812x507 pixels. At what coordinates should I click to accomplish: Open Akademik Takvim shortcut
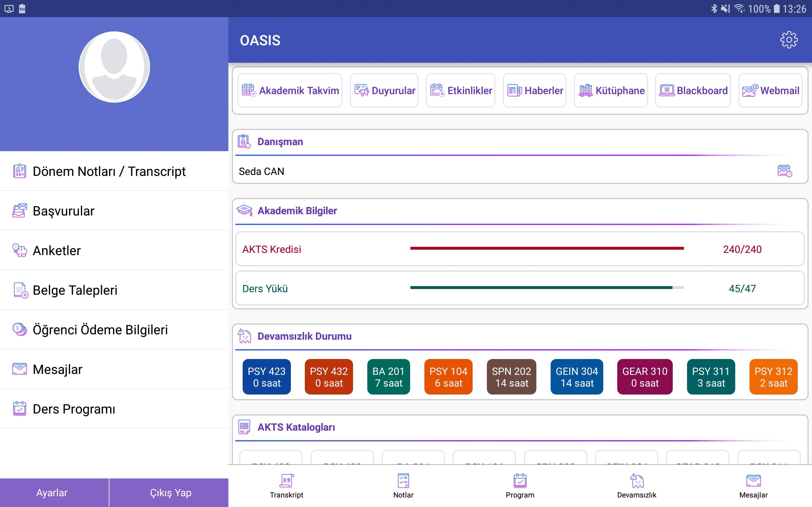pyautogui.click(x=290, y=91)
